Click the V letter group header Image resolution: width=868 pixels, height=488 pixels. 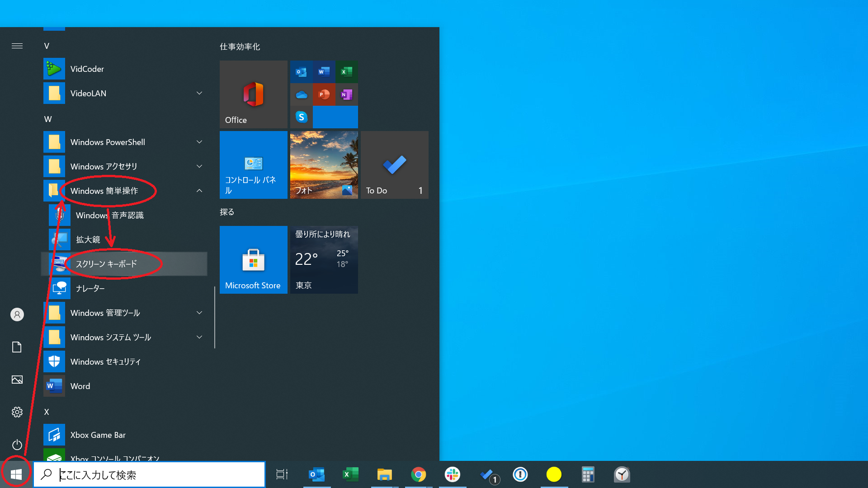coord(47,46)
